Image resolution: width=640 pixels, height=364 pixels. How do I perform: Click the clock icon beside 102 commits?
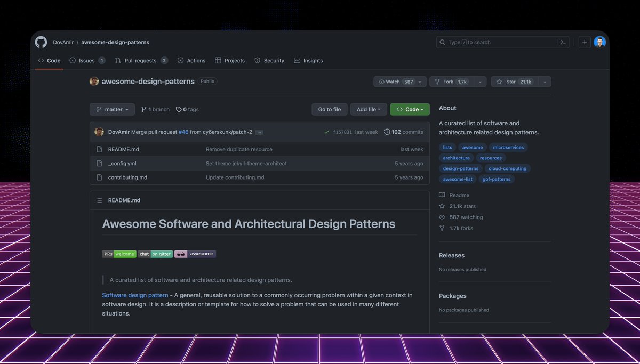pos(387,131)
